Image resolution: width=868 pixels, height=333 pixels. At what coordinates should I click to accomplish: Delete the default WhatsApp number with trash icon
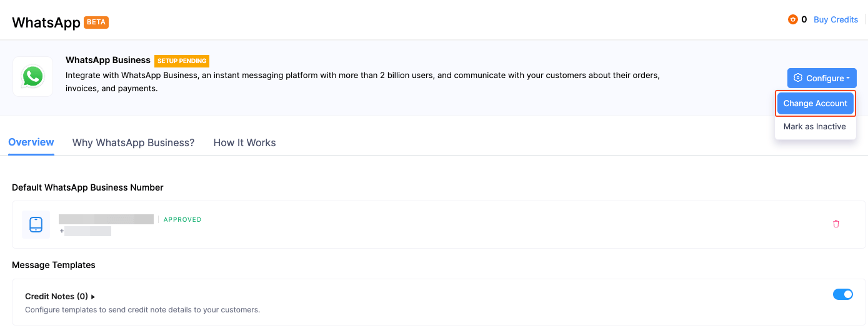pos(836,224)
